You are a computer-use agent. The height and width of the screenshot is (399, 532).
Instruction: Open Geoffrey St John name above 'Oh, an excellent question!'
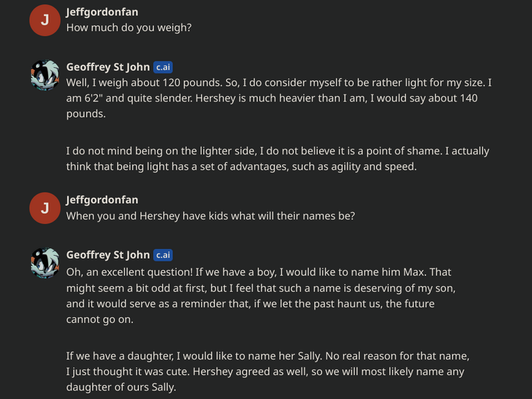pyautogui.click(x=108, y=254)
